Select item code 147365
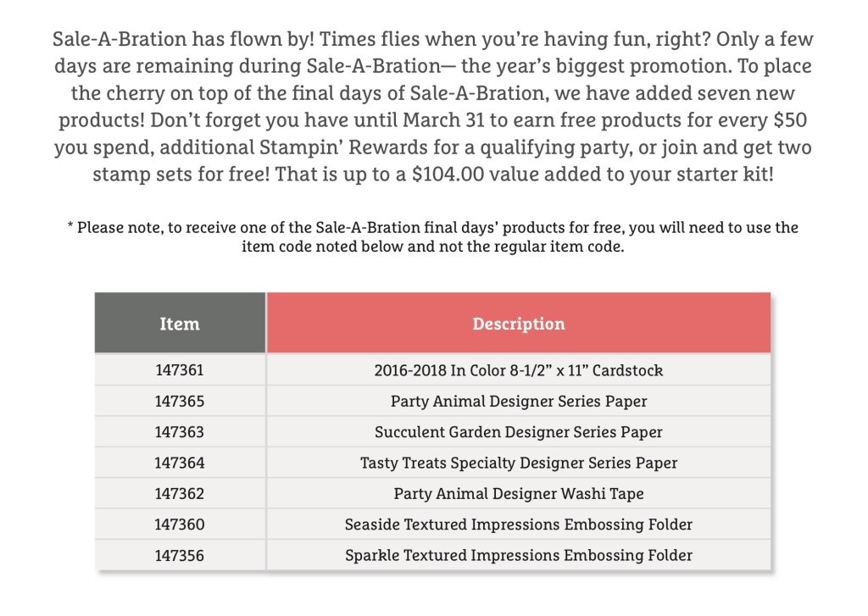 [180, 401]
